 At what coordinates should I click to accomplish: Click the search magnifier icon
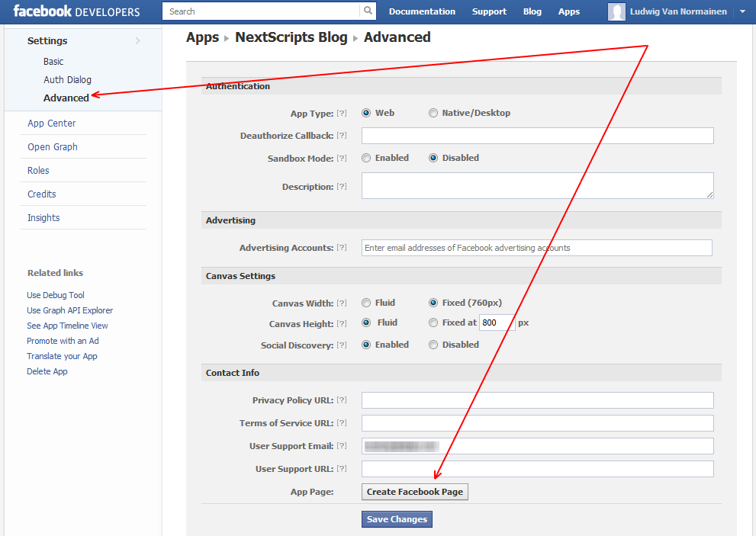[368, 11]
